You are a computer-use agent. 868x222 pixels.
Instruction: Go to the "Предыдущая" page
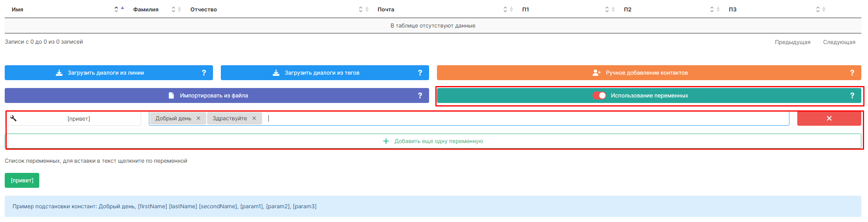[792, 42]
